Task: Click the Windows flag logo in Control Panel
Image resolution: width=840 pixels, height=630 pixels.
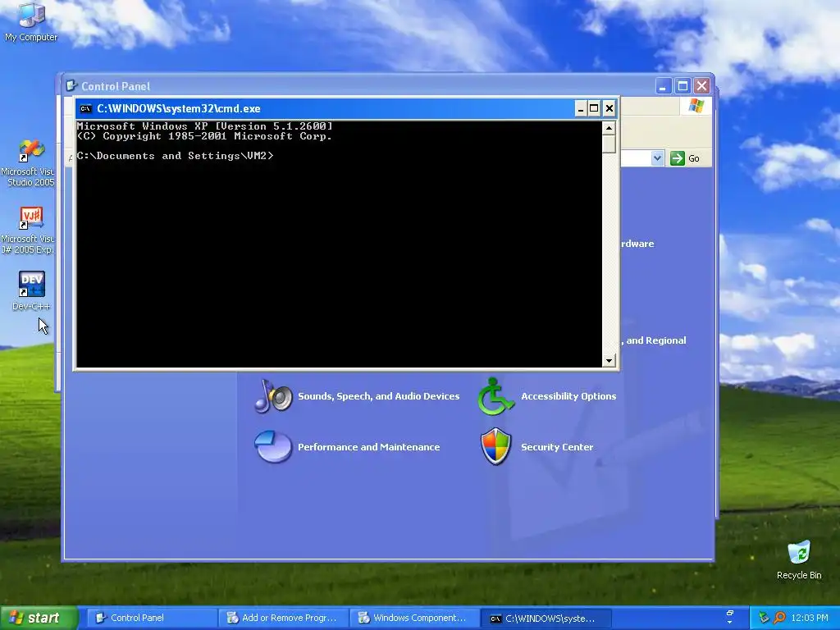Action: coord(696,106)
